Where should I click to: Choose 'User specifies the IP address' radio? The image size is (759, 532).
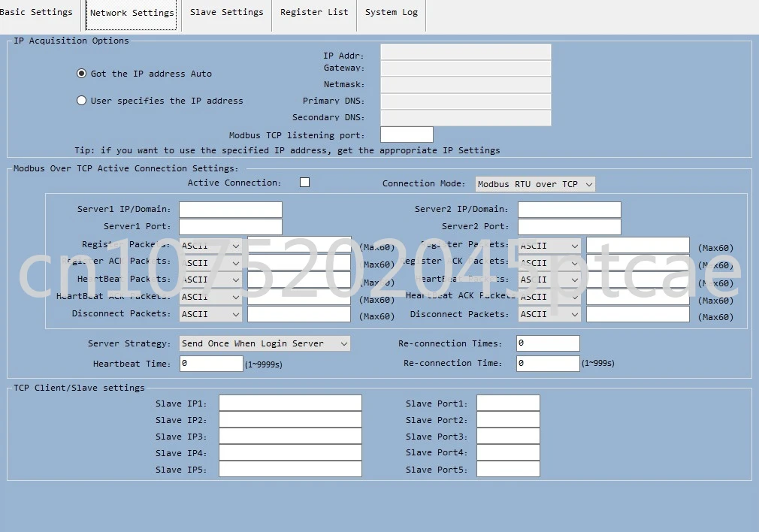[x=82, y=101]
